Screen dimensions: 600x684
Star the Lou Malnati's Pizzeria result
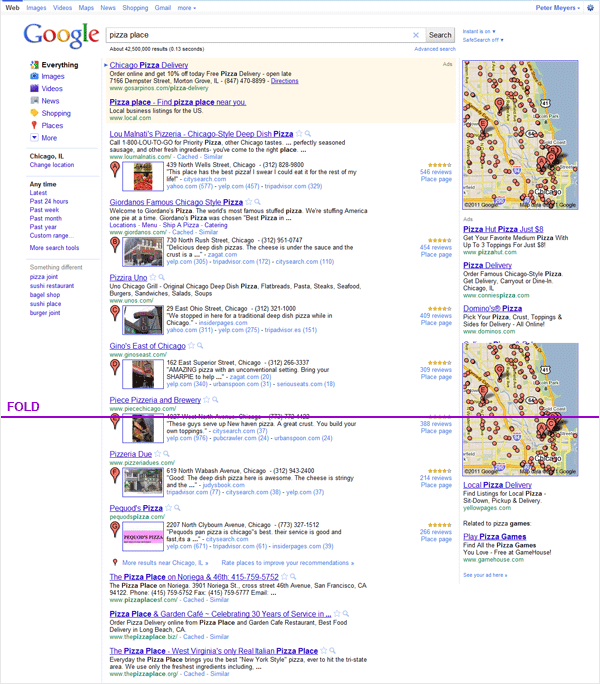point(299,133)
